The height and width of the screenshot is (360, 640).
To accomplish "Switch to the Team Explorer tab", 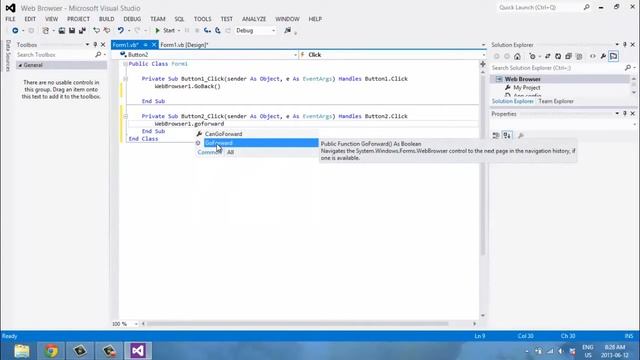I will [556, 101].
